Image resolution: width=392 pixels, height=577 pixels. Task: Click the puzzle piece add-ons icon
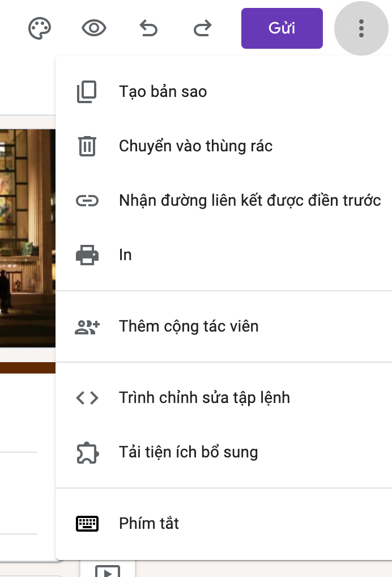[87, 452]
